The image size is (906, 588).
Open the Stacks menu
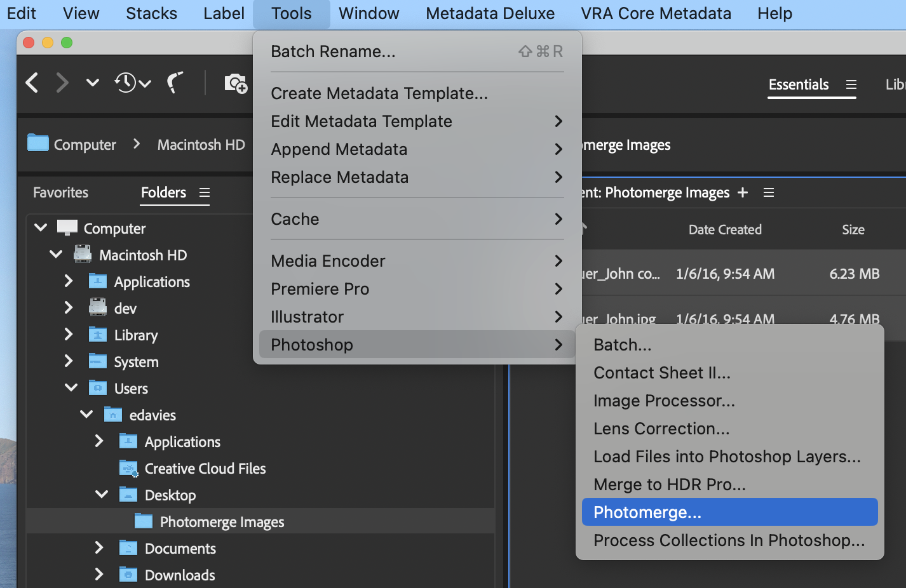coord(151,13)
